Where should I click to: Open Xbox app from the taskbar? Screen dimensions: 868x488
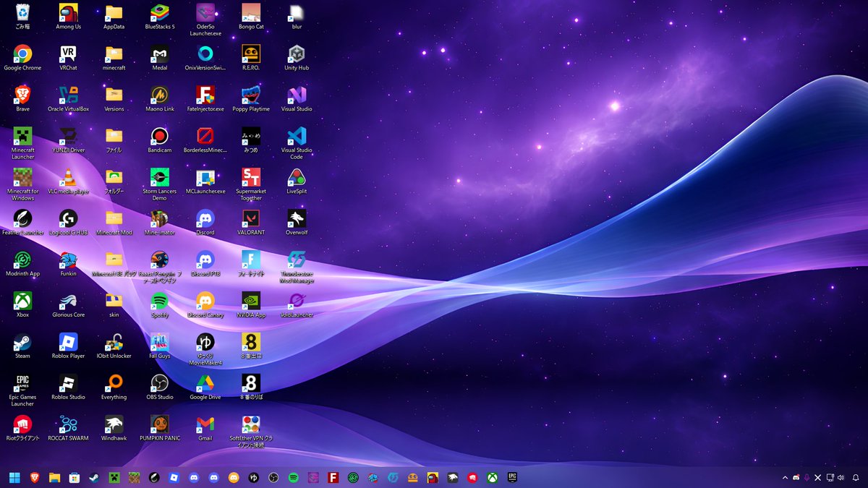pos(492,477)
